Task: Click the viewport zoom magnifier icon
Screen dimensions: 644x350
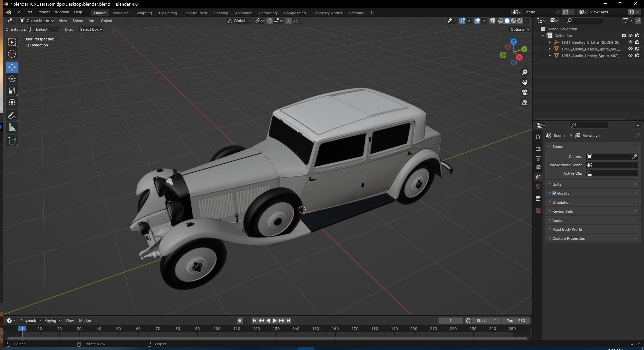Action: [x=525, y=72]
